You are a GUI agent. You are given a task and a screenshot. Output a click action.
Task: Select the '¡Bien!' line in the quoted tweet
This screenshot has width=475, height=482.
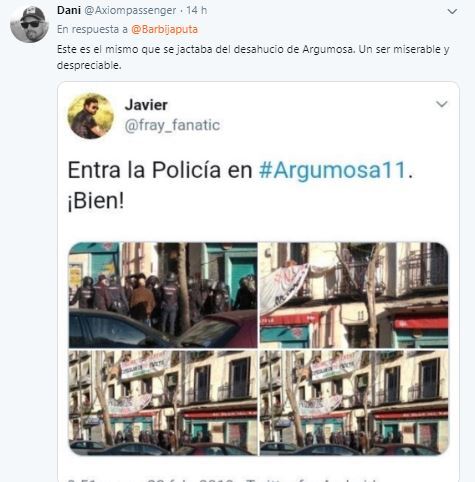(96, 201)
